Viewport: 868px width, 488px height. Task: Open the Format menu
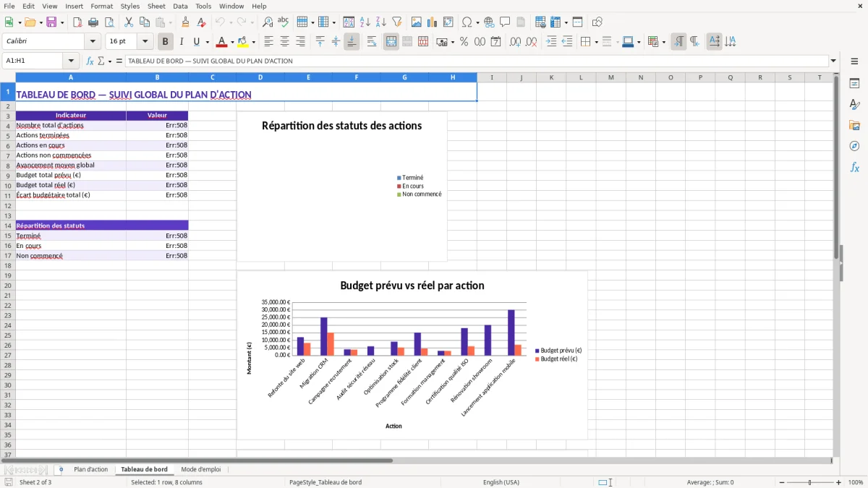[102, 6]
